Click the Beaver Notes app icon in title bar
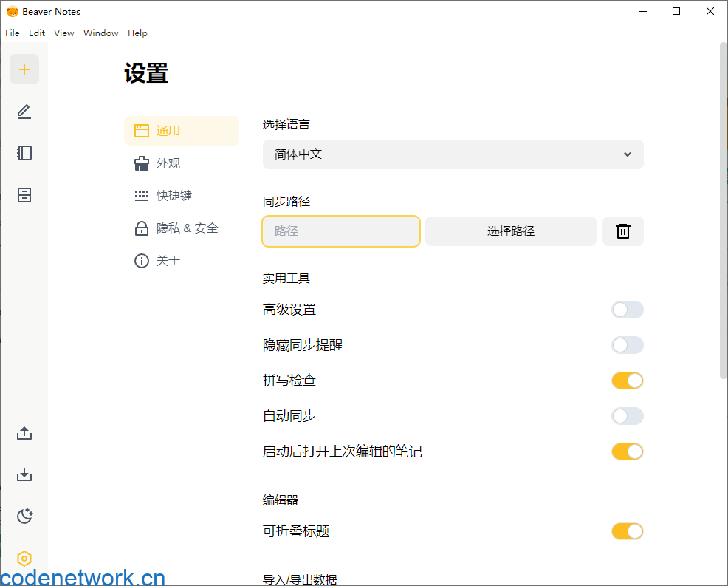Image resolution: width=728 pixels, height=586 pixels. [x=12, y=12]
